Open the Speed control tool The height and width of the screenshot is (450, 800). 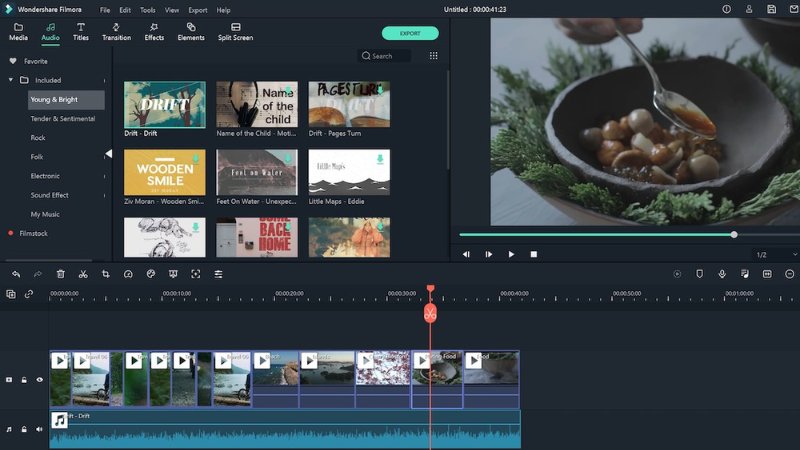tap(128, 274)
